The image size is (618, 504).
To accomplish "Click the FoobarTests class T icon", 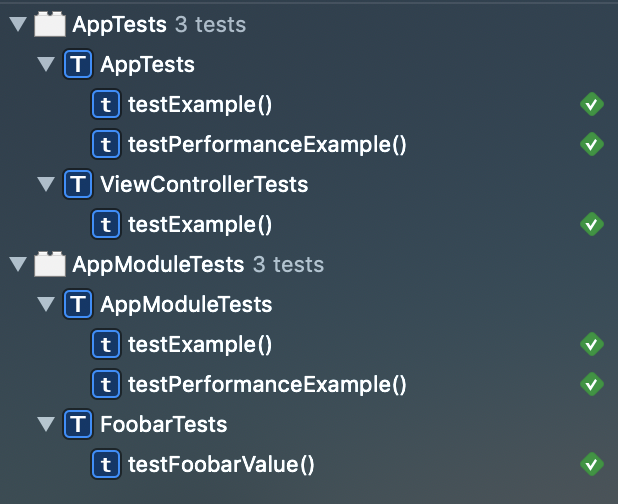I will coord(78,424).
